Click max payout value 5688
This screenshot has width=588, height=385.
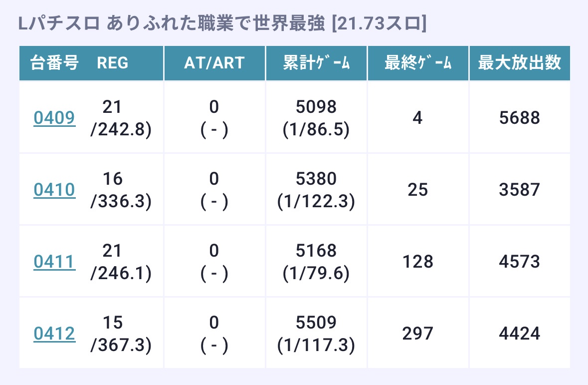520,118
